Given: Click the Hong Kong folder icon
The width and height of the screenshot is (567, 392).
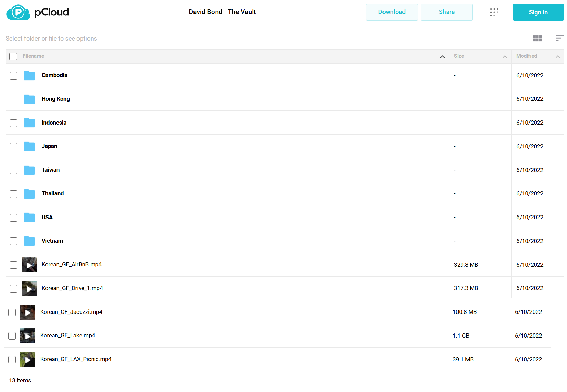Looking at the screenshot, I should [29, 99].
